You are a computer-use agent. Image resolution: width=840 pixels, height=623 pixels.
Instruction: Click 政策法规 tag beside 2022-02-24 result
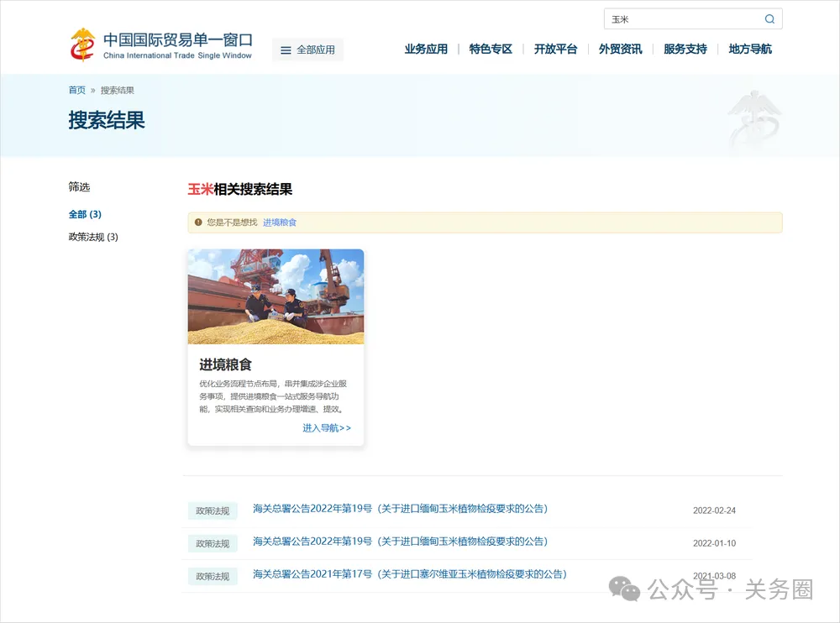(213, 511)
